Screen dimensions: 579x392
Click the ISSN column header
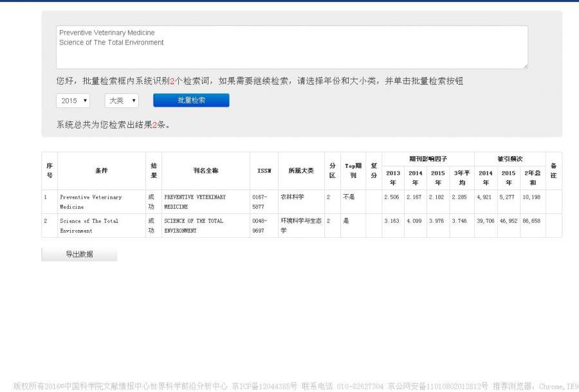click(x=264, y=171)
